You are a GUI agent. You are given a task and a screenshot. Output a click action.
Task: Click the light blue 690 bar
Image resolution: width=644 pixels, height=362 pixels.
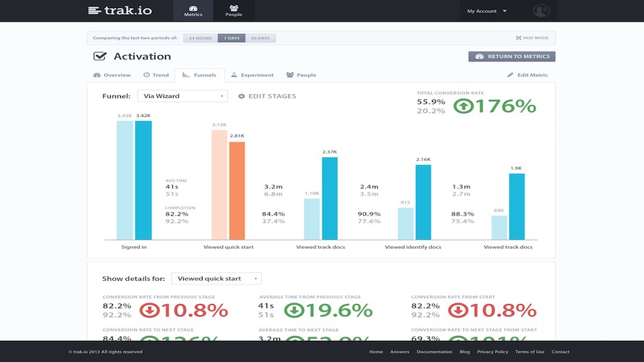tap(499, 227)
